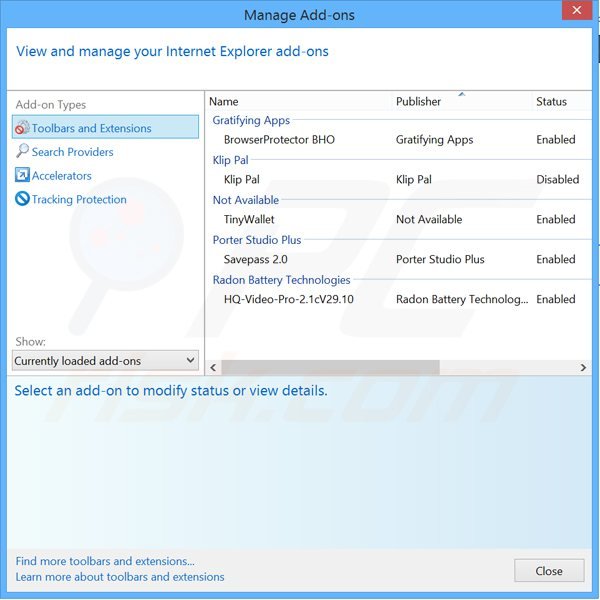The height and width of the screenshot is (600, 600).
Task: Select the TinyWallet add-on
Action: pyautogui.click(x=249, y=220)
